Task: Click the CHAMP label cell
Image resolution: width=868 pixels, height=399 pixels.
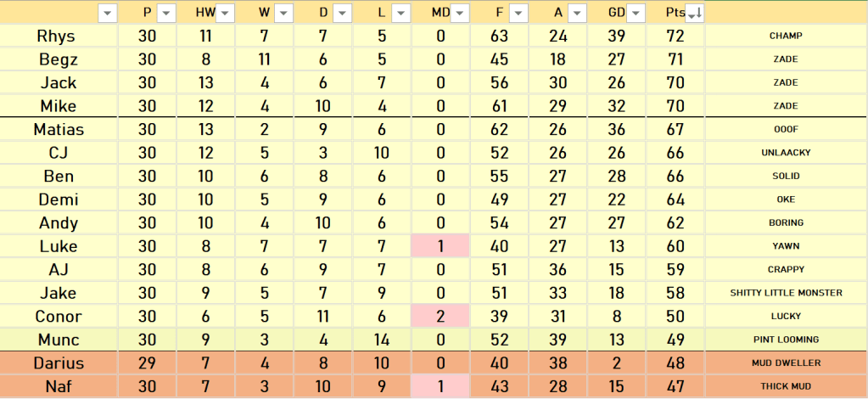Action: [786, 36]
